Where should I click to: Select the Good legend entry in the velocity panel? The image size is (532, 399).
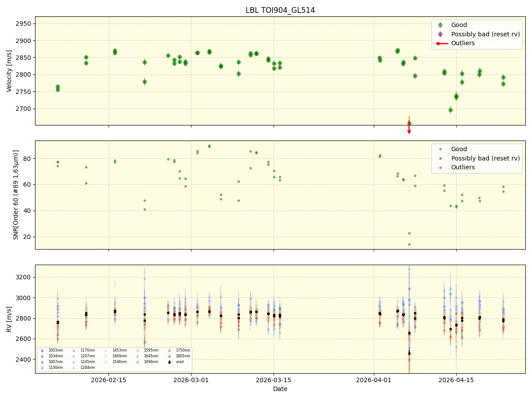point(459,25)
